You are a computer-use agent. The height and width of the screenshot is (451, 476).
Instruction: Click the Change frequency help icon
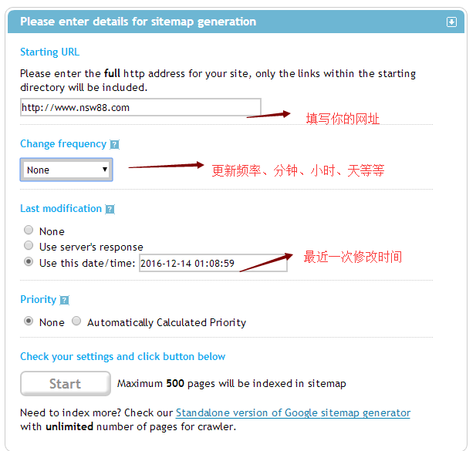114,144
